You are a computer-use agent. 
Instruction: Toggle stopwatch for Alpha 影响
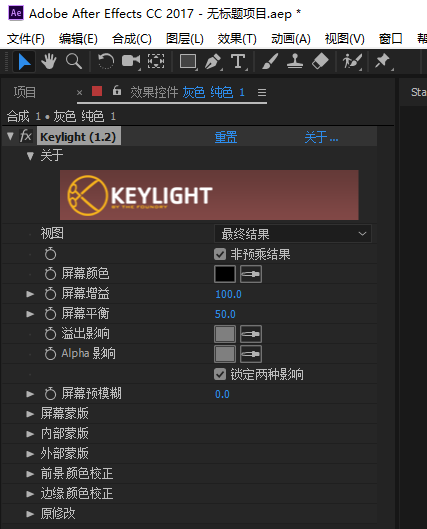click(50, 354)
